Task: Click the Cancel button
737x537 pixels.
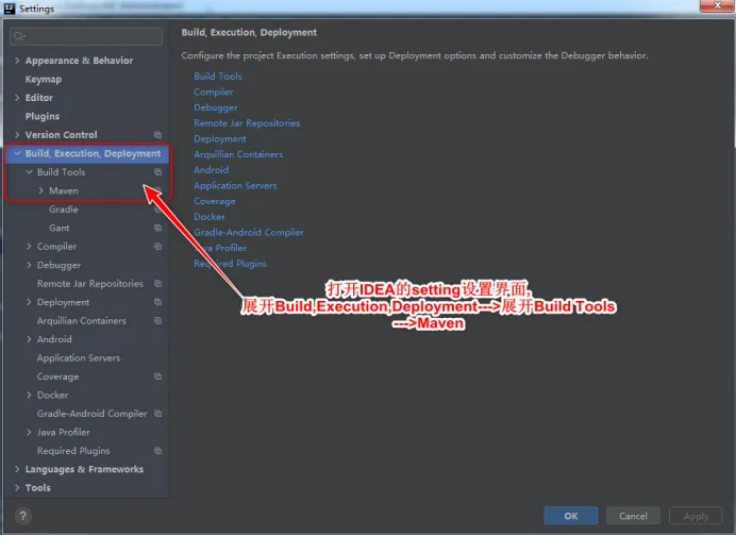Action: click(x=633, y=516)
